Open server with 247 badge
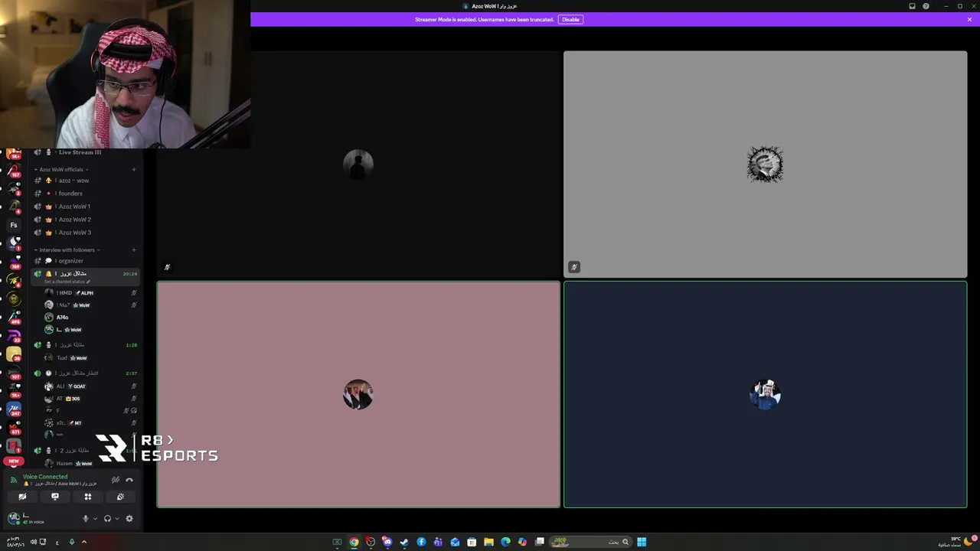Viewport: 980px width, 551px height. [14, 409]
